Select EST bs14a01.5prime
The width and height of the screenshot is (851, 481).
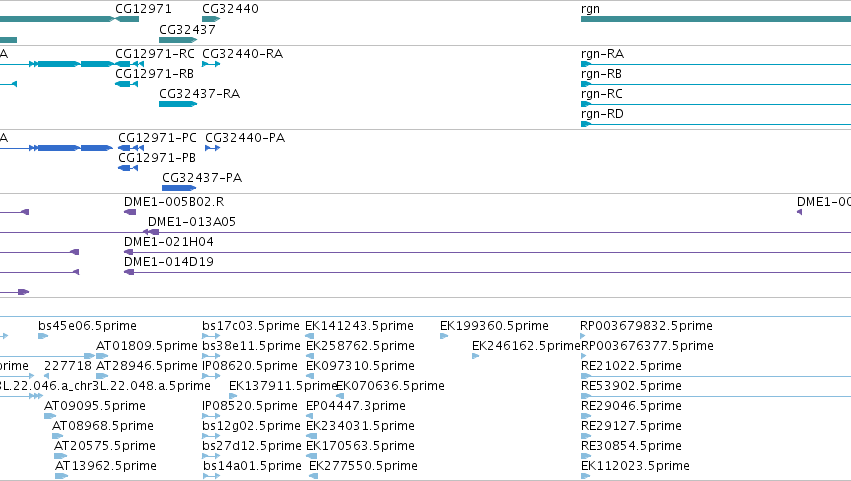(252, 466)
